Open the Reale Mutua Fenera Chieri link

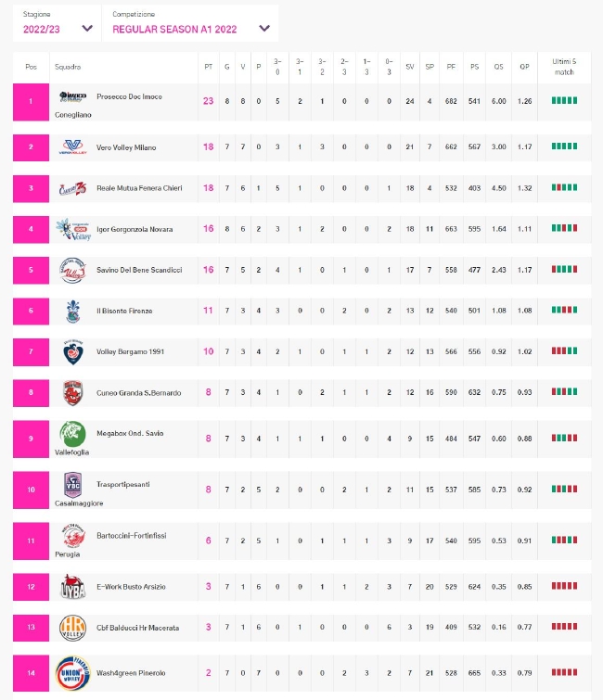tap(139, 188)
